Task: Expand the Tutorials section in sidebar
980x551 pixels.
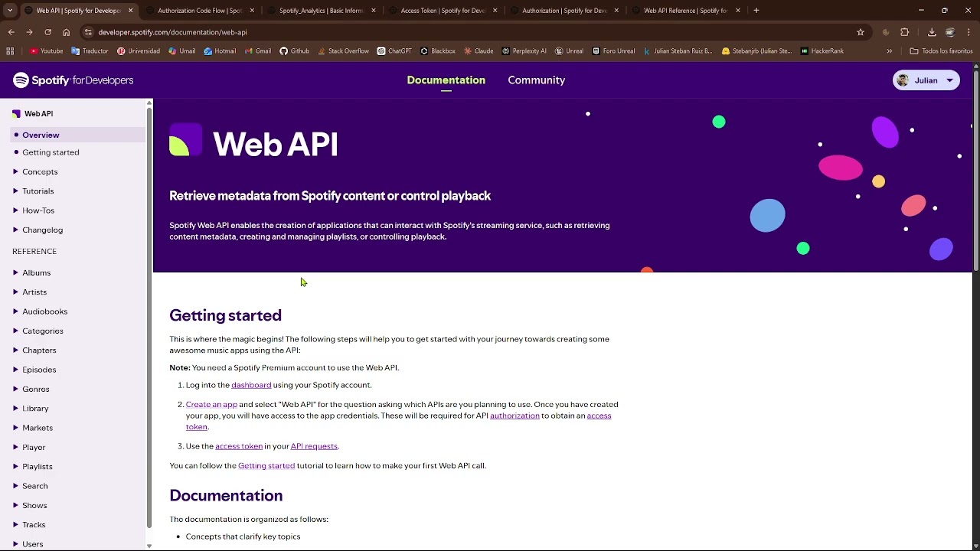Action: tap(33, 191)
